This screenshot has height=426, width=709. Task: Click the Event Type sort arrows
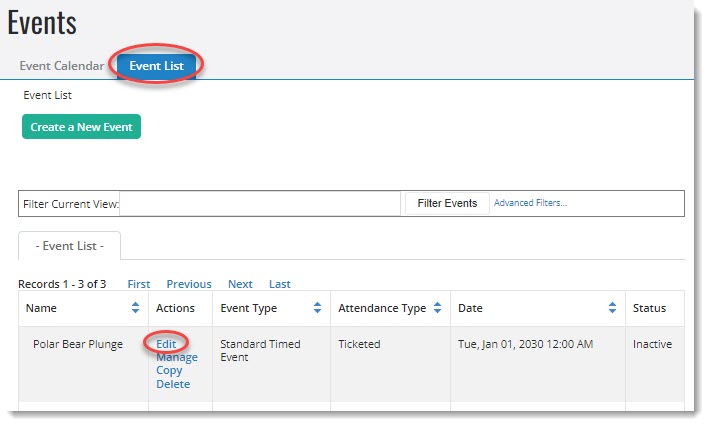point(318,308)
